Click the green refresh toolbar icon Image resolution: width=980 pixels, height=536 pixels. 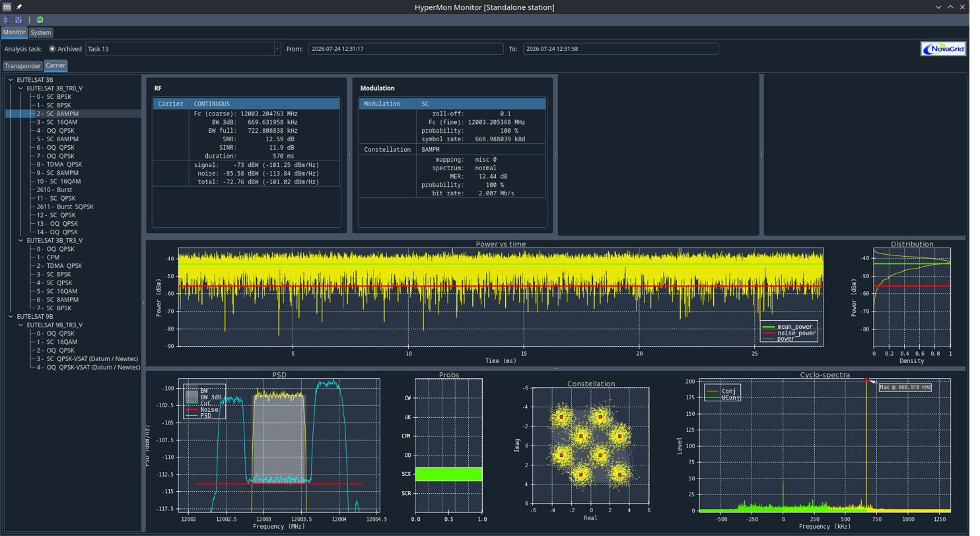(40, 20)
